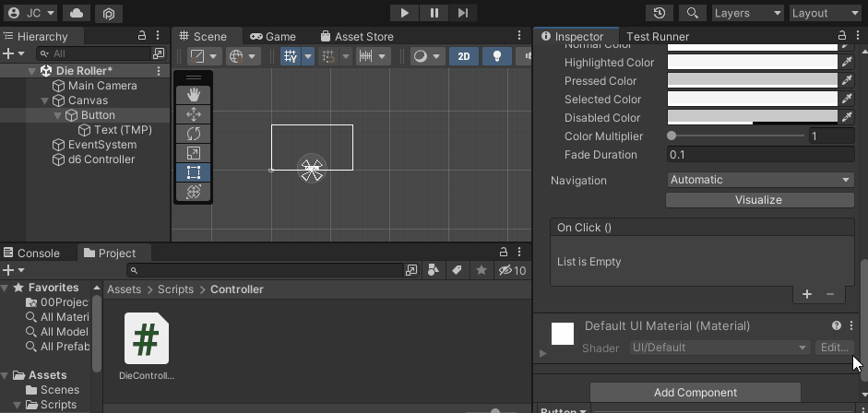
Task: Filter Project assets by type
Action: point(434,270)
